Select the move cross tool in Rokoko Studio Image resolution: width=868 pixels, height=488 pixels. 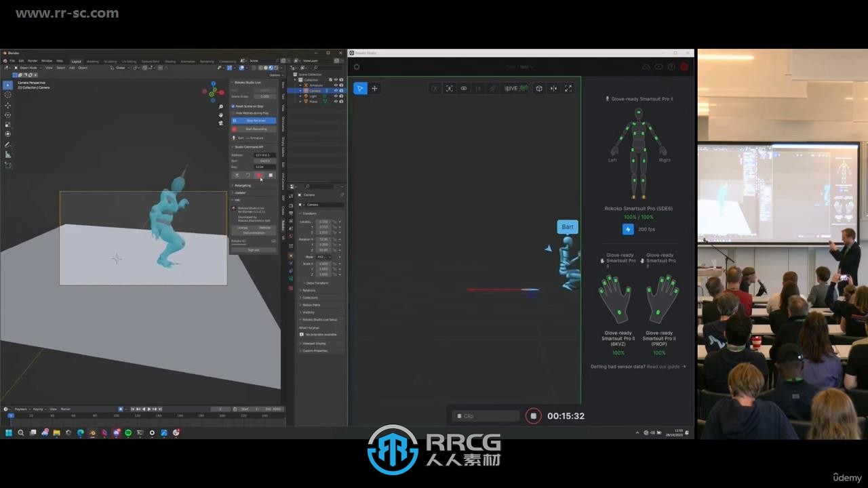click(x=374, y=88)
